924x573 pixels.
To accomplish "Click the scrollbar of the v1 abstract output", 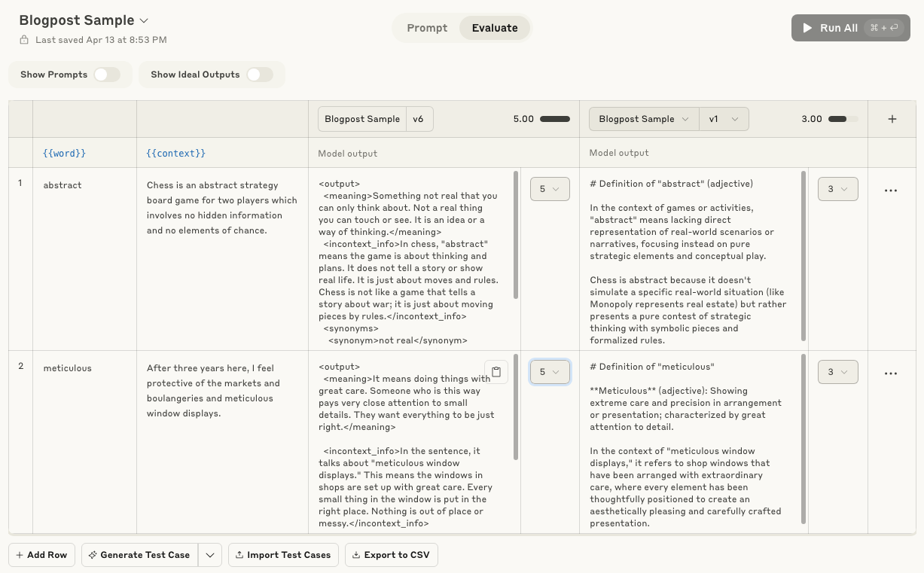I will [804, 256].
